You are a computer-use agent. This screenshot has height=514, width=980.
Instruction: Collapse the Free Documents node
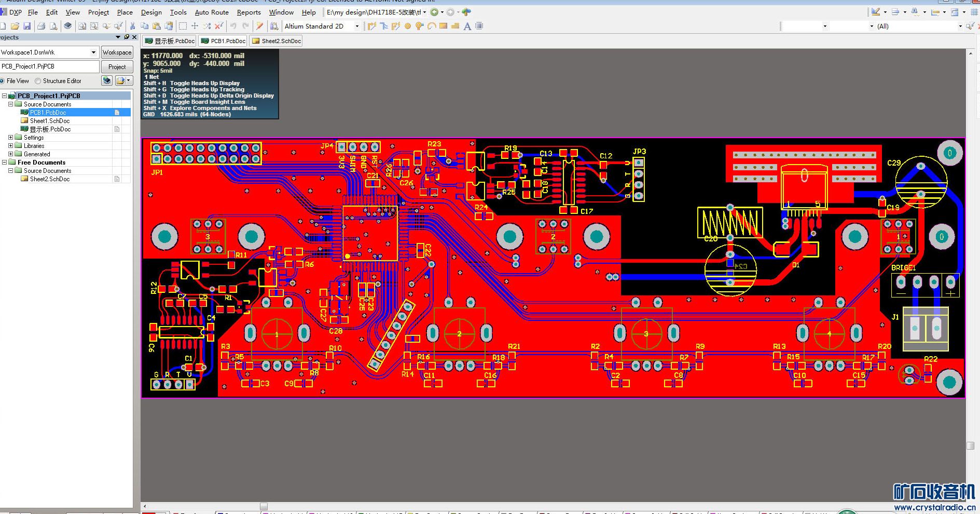click(4, 163)
